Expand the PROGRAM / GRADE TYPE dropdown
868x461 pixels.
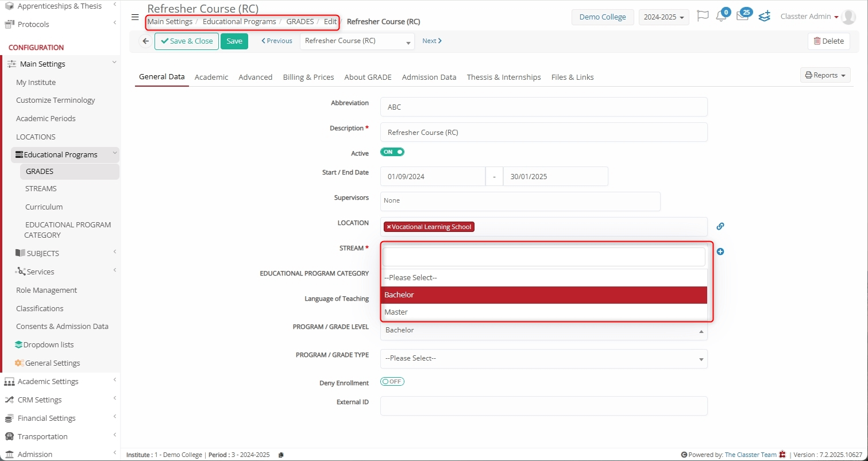pos(543,358)
